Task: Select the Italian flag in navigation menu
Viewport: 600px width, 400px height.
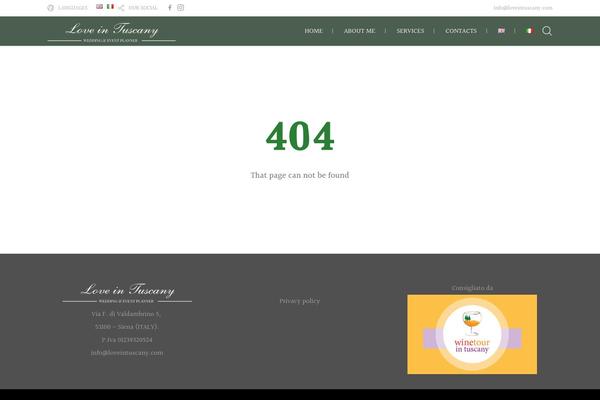Action: [x=530, y=31]
